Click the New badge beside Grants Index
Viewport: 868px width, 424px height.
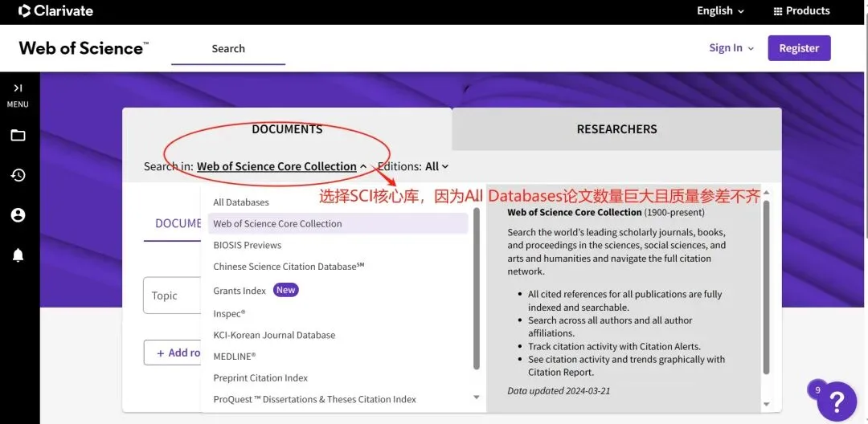click(285, 290)
